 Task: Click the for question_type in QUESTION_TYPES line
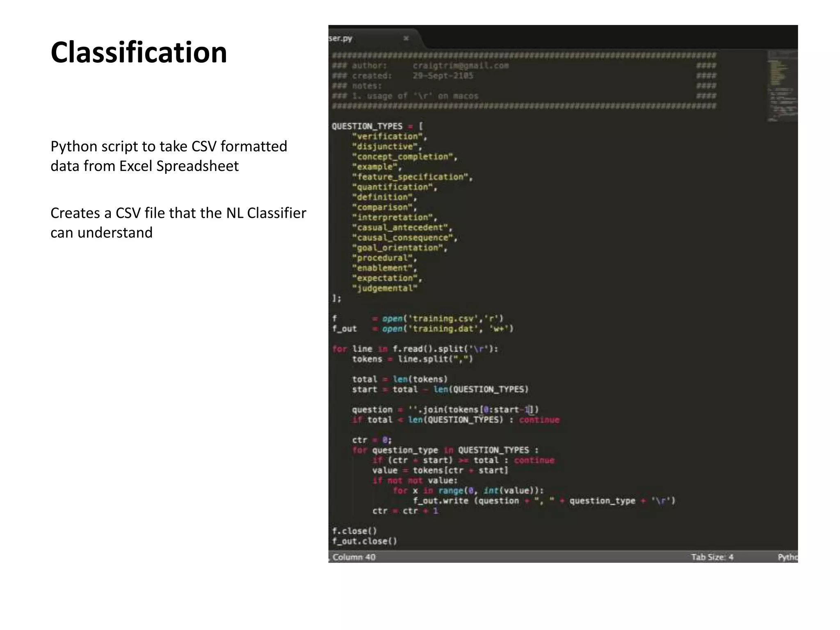click(445, 450)
